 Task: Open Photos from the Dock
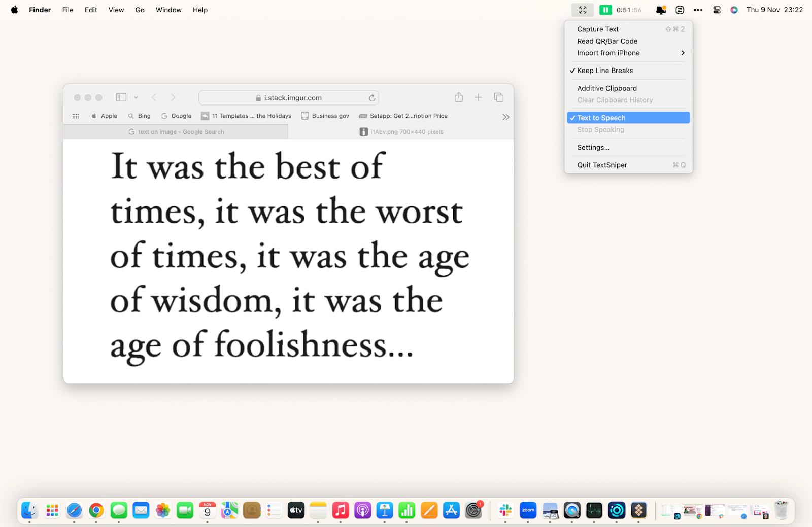pos(163,510)
